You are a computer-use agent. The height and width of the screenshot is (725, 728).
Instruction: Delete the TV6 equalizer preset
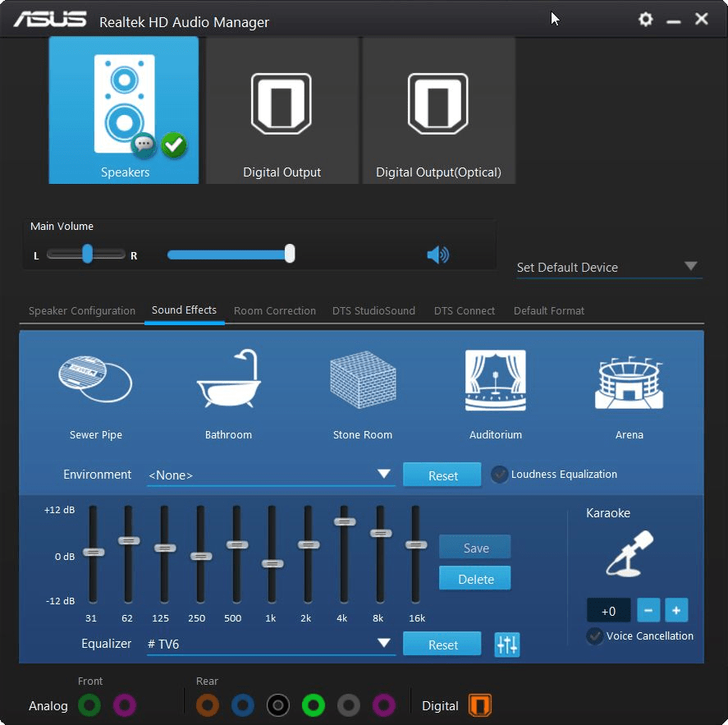[475, 578]
